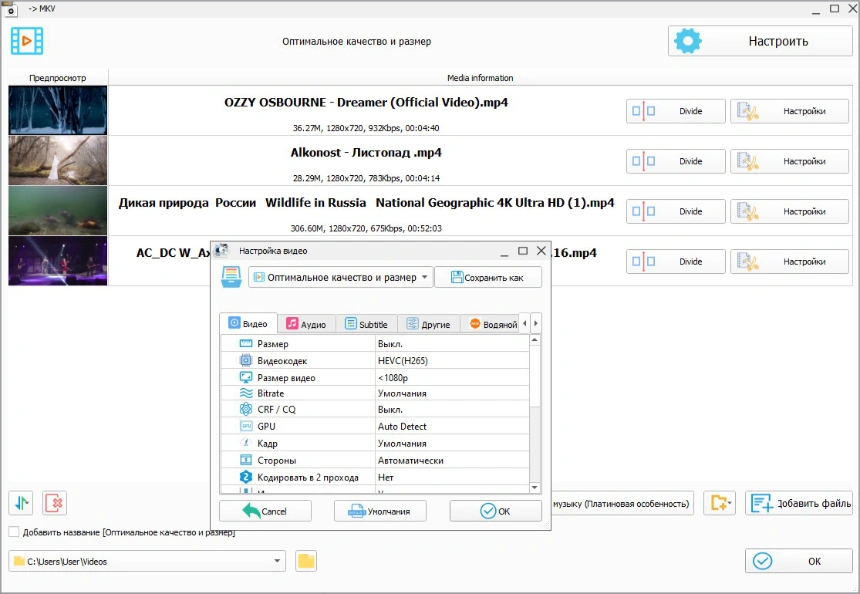Open the Настроить settings button
860x594 pixels.
click(x=760, y=41)
